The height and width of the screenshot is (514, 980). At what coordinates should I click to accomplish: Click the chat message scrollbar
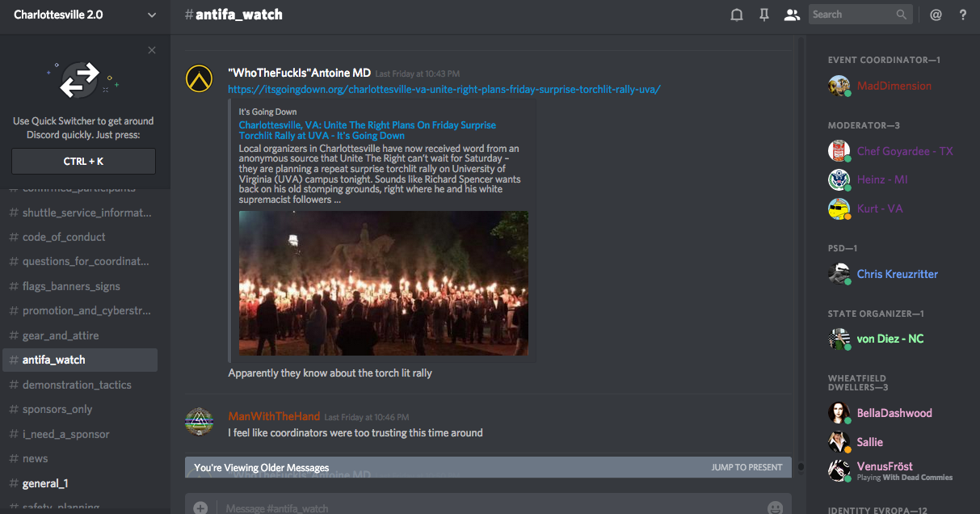801,242
